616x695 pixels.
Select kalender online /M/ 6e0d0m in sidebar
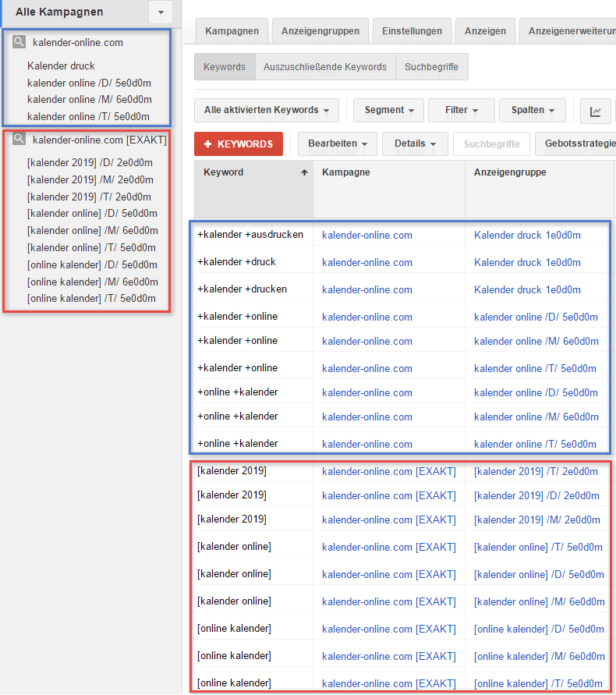tap(90, 99)
